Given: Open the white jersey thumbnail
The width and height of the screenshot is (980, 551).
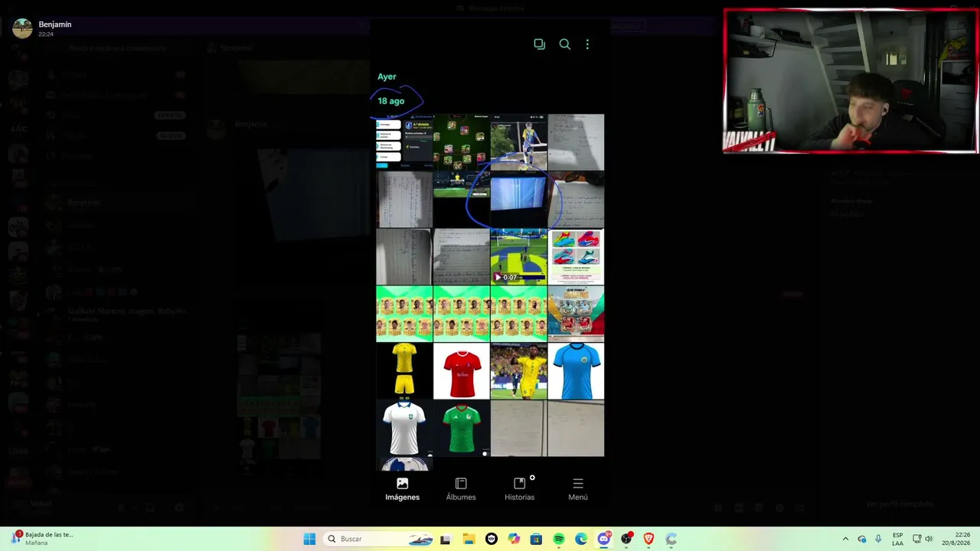Looking at the screenshot, I should [404, 428].
